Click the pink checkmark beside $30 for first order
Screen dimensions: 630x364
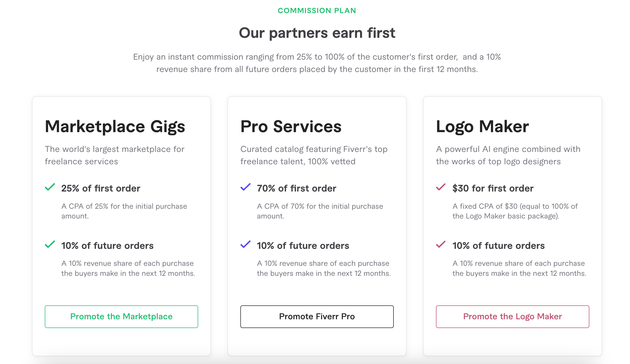[x=441, y=187]
